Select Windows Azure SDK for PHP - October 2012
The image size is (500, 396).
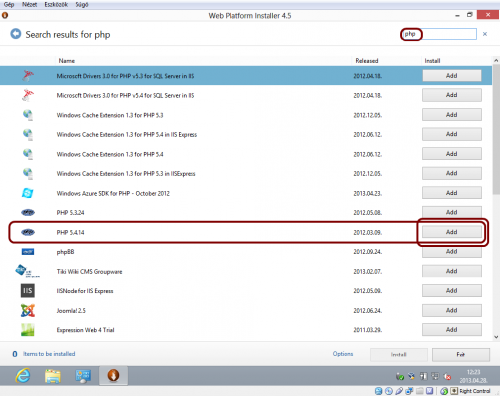113,193
